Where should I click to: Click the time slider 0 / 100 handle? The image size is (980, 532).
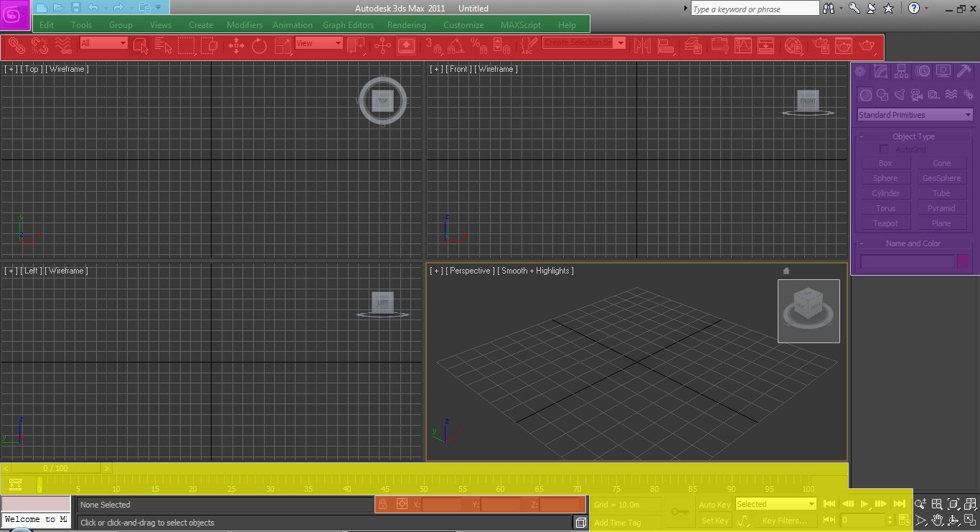(x=56, y=468)
